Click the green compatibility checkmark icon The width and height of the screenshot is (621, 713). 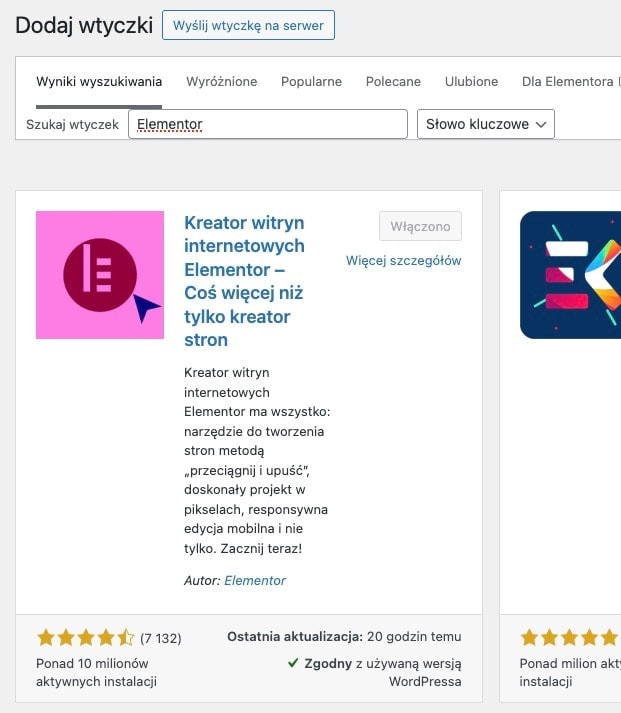[293, 663]
